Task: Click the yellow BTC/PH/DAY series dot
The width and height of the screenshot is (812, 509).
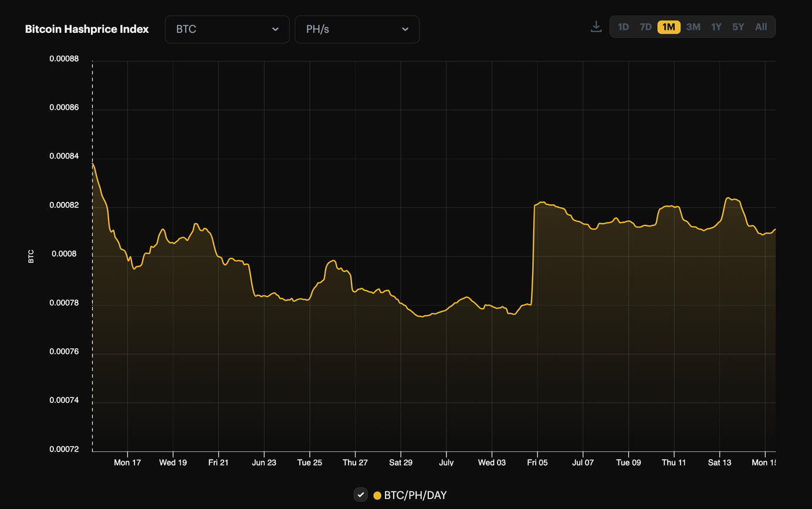Action: click(378, 495)
